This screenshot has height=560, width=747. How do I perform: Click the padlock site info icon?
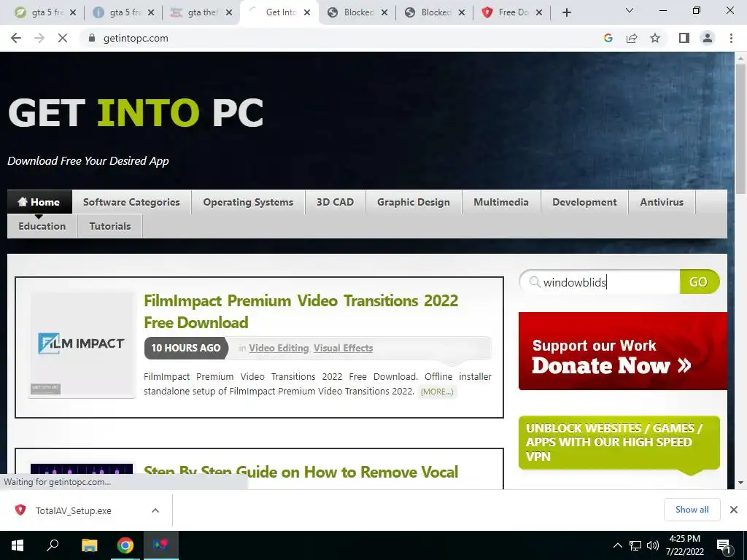click(92, 38)
